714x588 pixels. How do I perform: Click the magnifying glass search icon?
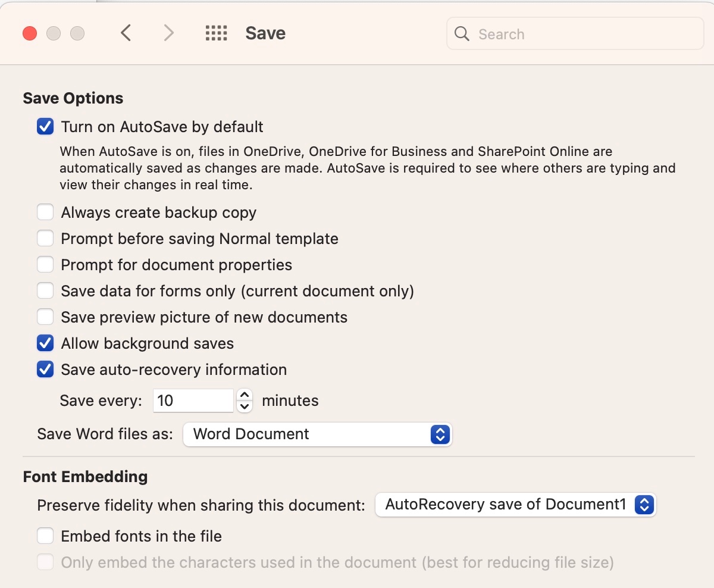click(x=462, y=33)
